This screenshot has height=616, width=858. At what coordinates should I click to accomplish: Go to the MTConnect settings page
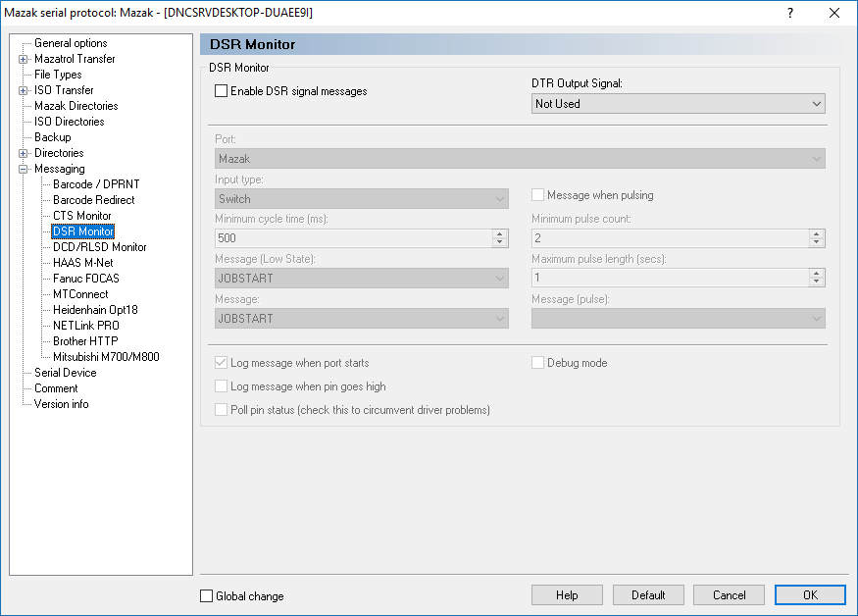[x=80, y=294]
